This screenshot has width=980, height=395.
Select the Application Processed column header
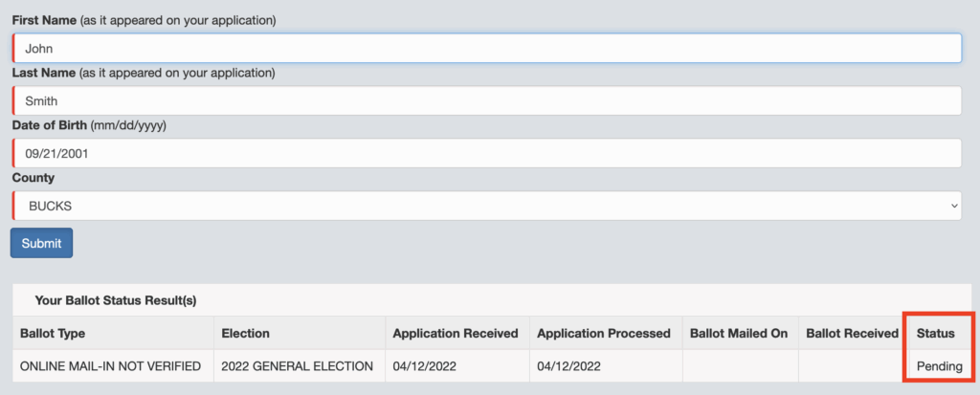604,333
